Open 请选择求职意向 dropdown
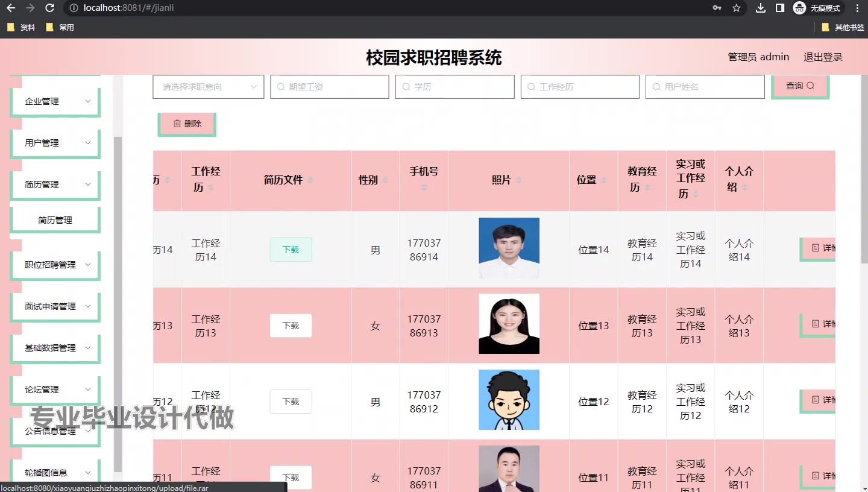This screenshot has width=868, height=492. coord(209,87)
